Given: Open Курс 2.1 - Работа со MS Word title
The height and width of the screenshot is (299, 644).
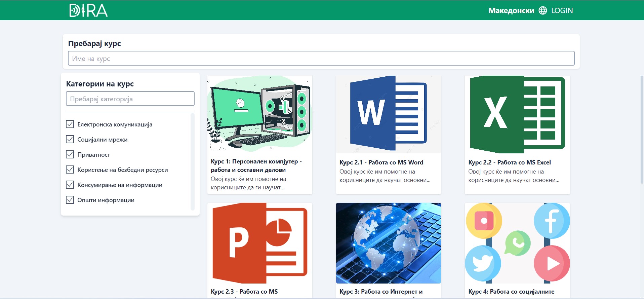Looking at the screenshot, I should [381, 162].
